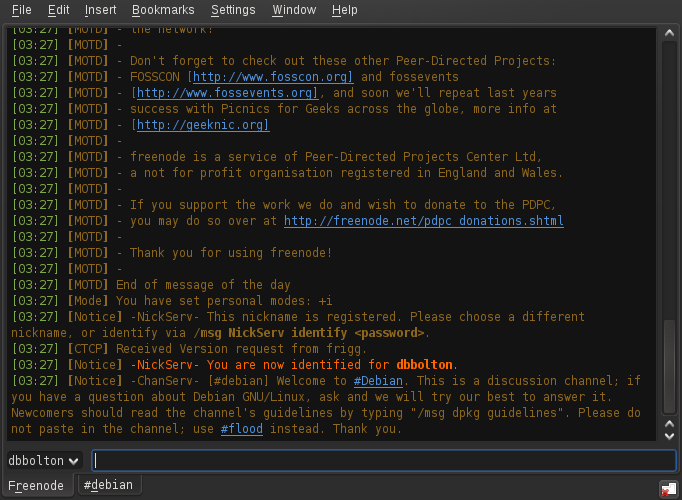Click 'success with Picnics for Geeks' line

pos(343,109)
